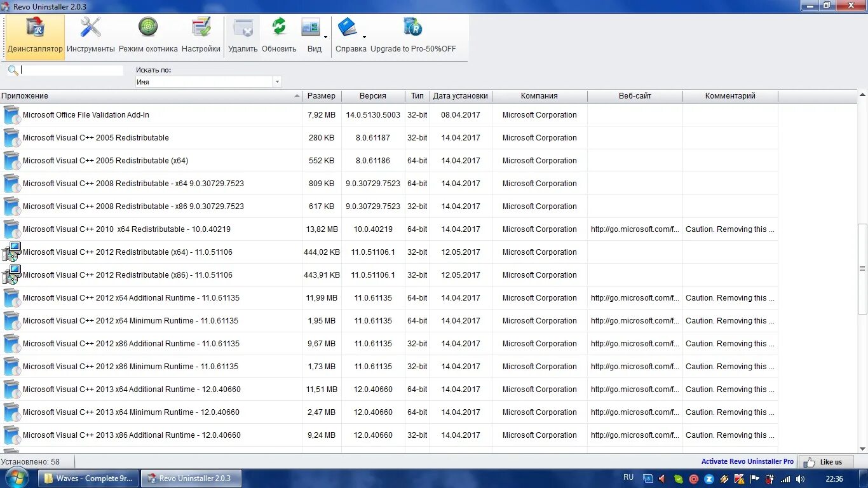Viewport: 868px width, 488px height.
Task: Click the green Skype tray icon
Action: pyautogui.click(x=679, y=479)
